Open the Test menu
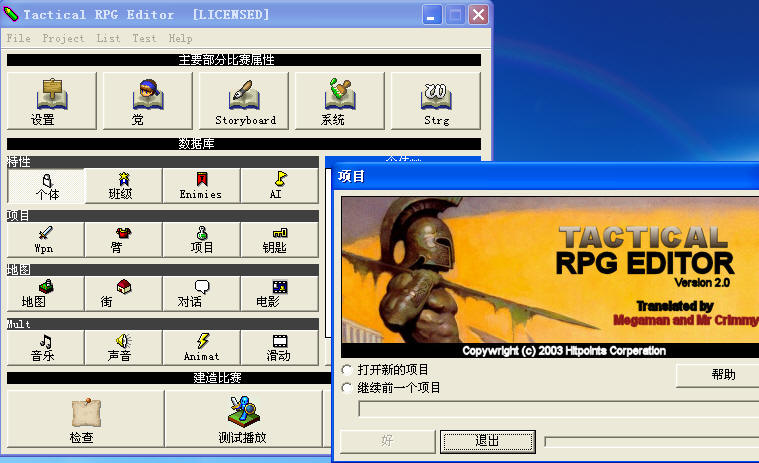This screenshot has width=759, height=463. click(144, 38)
